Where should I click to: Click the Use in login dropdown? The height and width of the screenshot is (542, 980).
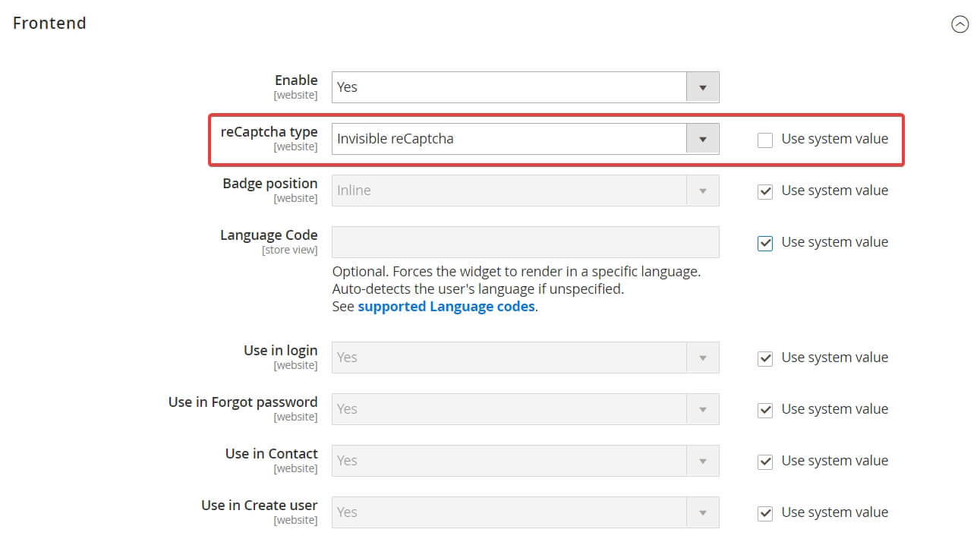525,358
